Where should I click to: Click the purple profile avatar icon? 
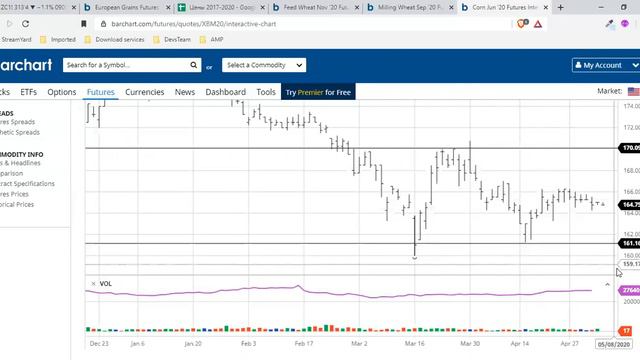pyautogui.click(x=624, y=24)
